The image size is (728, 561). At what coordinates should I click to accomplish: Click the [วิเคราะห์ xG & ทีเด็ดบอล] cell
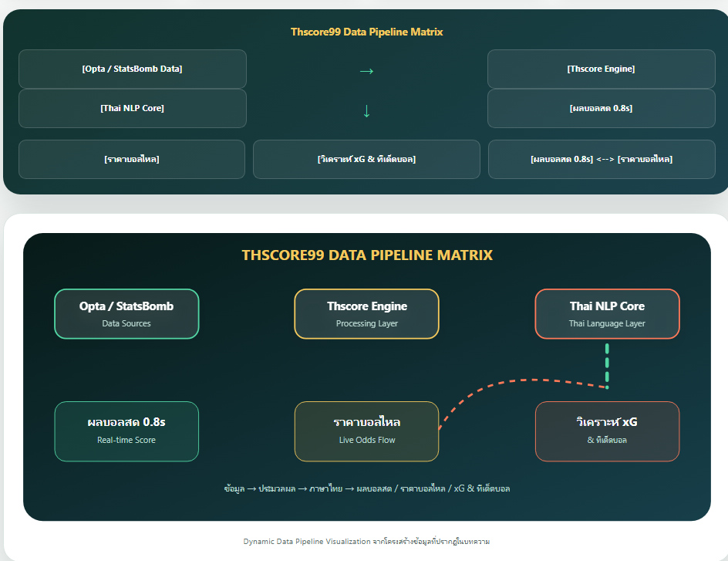[366, 159]
